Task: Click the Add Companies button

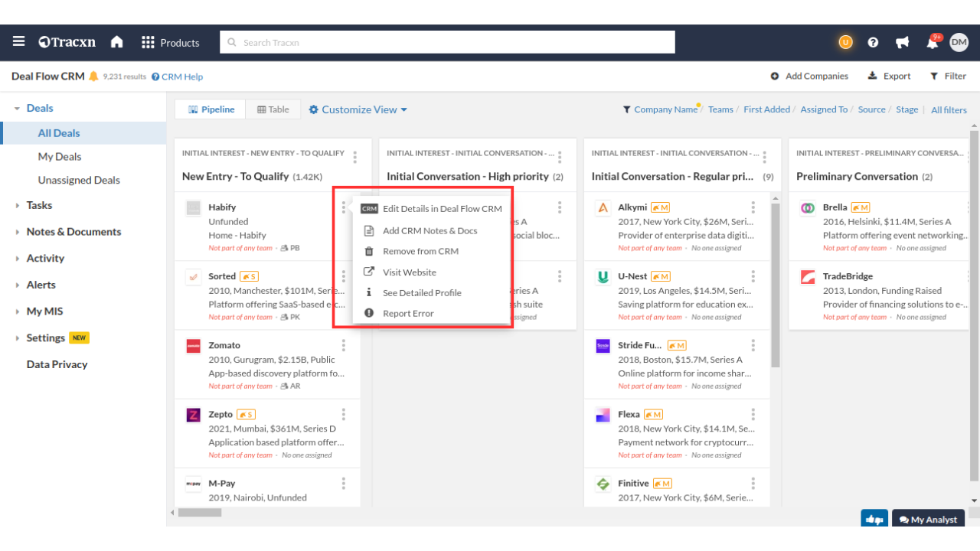Action: pos(809,76)
